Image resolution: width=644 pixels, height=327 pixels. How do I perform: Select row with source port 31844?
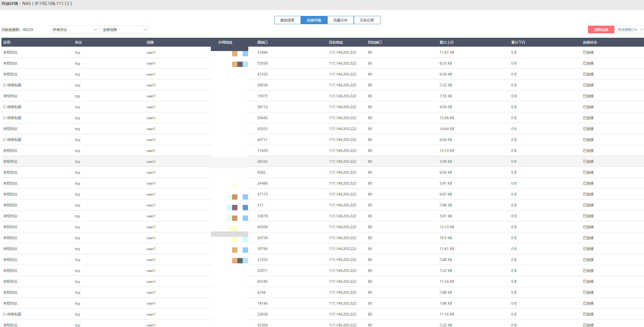(262, 52)
